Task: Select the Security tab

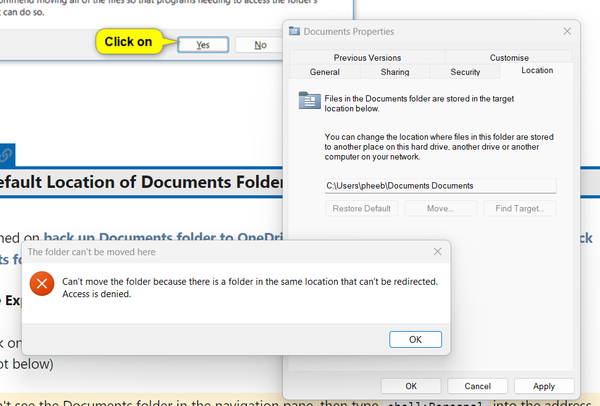Action: [x=465, y=72]
